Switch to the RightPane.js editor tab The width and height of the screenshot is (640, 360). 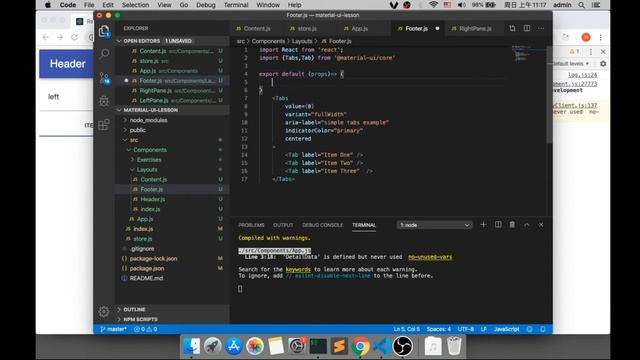tap(475, 28)
